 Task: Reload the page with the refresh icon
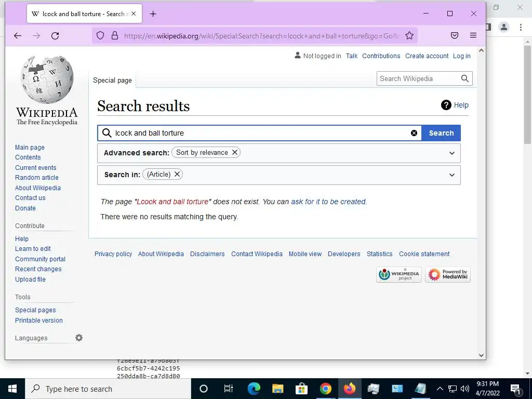(x=55, y=36)
